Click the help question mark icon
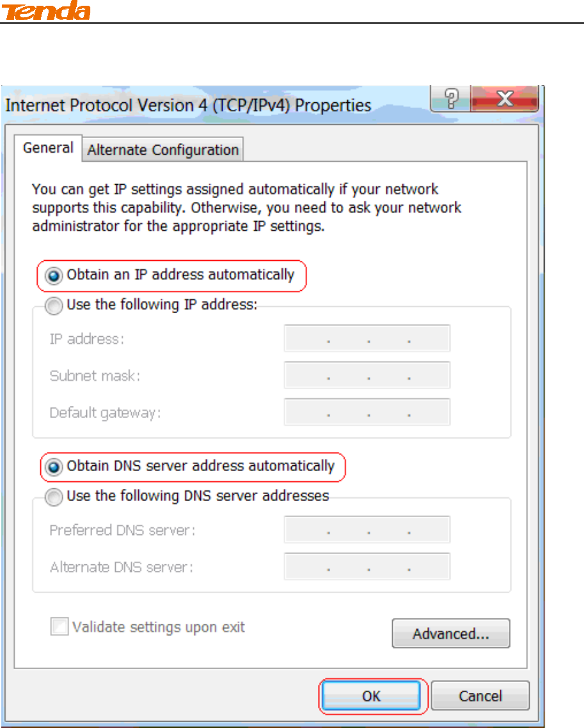The width and height of the screenshot is (584, 728). [451, 98]
